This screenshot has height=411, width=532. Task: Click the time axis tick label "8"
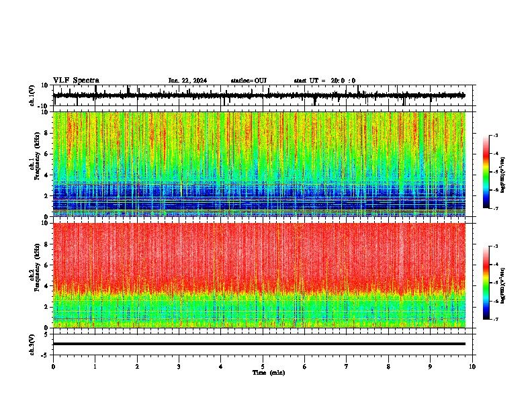tap(388, 367)
